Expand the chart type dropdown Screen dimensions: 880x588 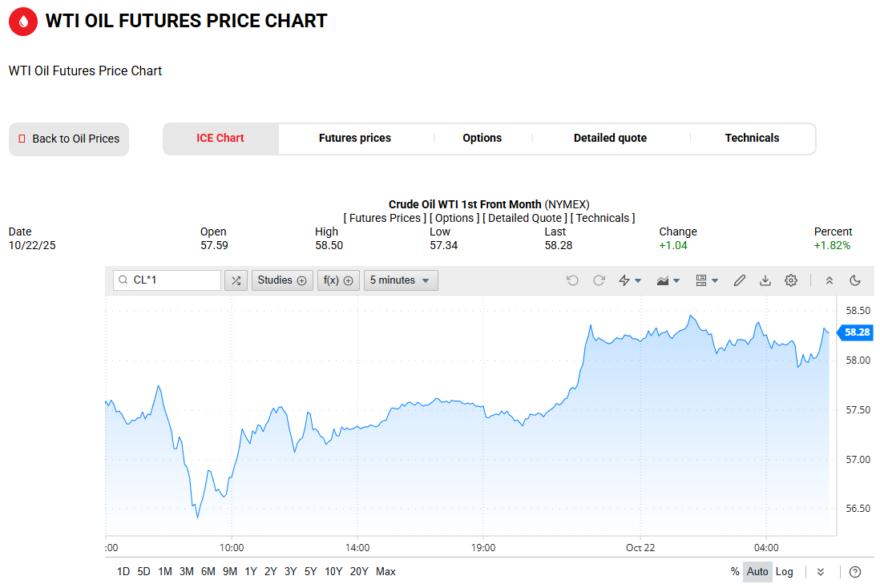668,280
